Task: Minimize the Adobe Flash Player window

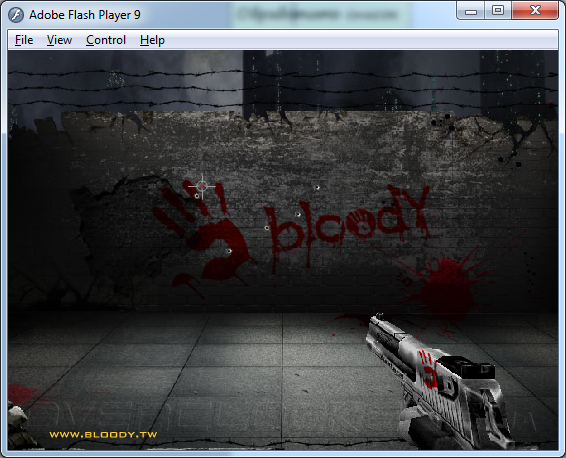Action: click(471, 11)
